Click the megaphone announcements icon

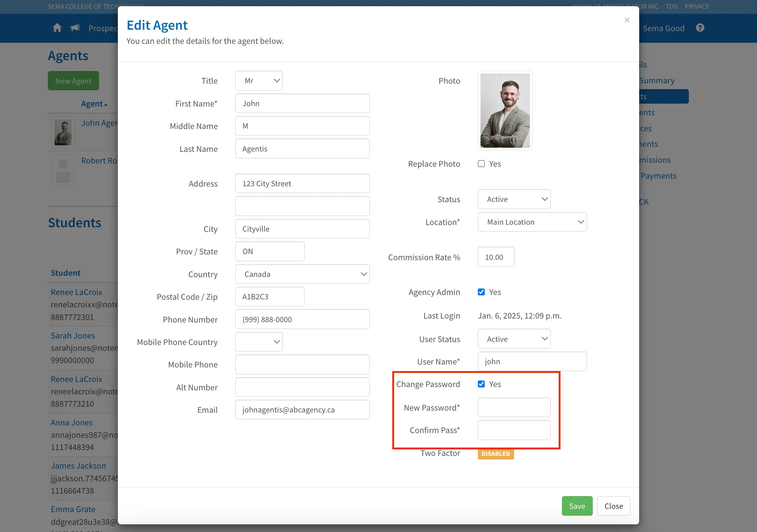tap(75, 28)
